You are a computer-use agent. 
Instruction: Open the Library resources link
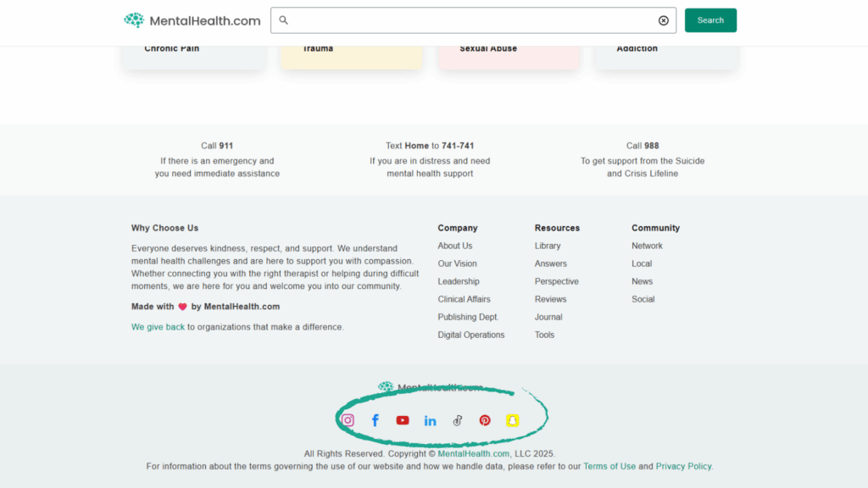pyautogui.click(x=548, y=246)
